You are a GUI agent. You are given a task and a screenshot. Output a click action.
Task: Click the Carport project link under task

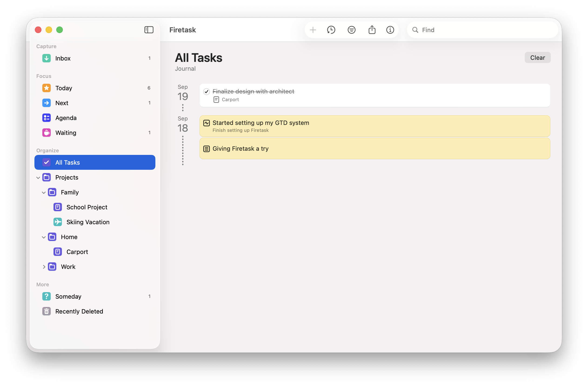click(230, 100)
